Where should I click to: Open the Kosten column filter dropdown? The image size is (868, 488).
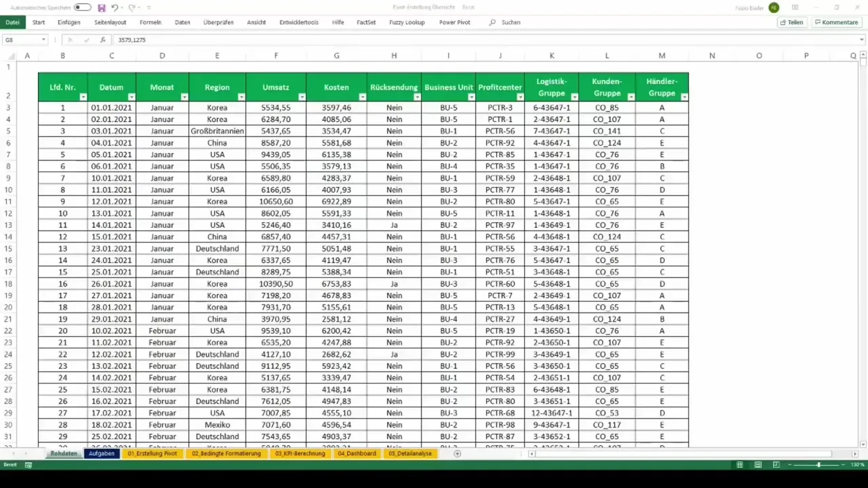pos(362,97)
